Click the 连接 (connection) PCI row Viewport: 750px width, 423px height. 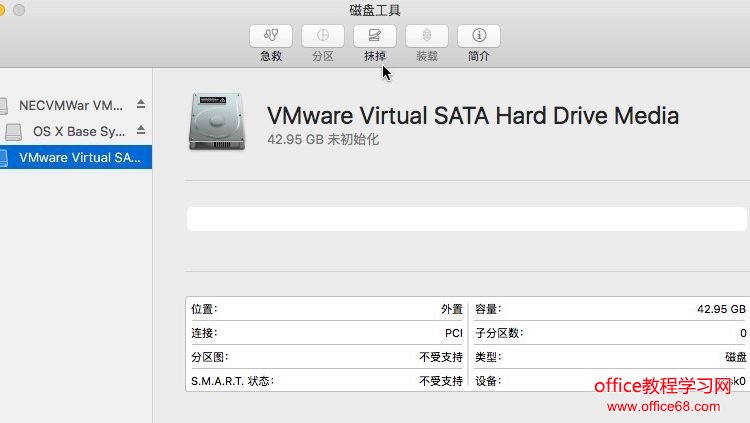click(326, 333)
